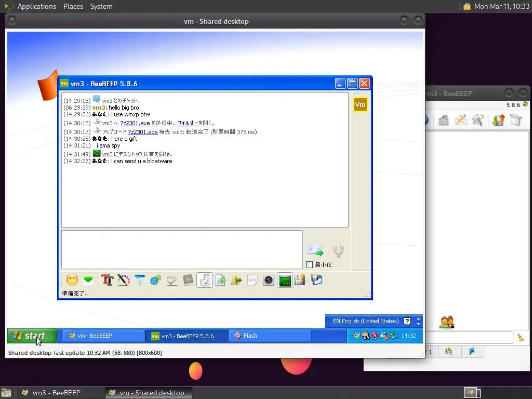This screenshot has height=399, width=532.
Task: Click the 準備完了 status text
Action: (x=75, y=294)
